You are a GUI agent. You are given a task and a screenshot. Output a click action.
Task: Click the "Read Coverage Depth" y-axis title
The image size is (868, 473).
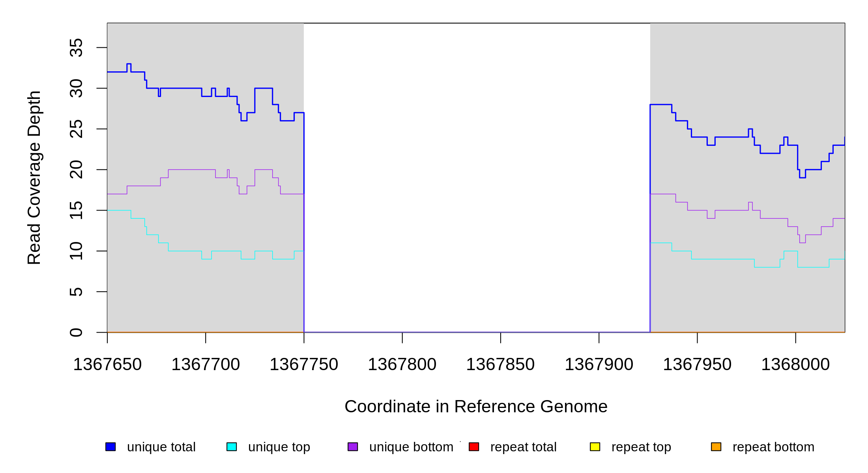click(34, 177)
